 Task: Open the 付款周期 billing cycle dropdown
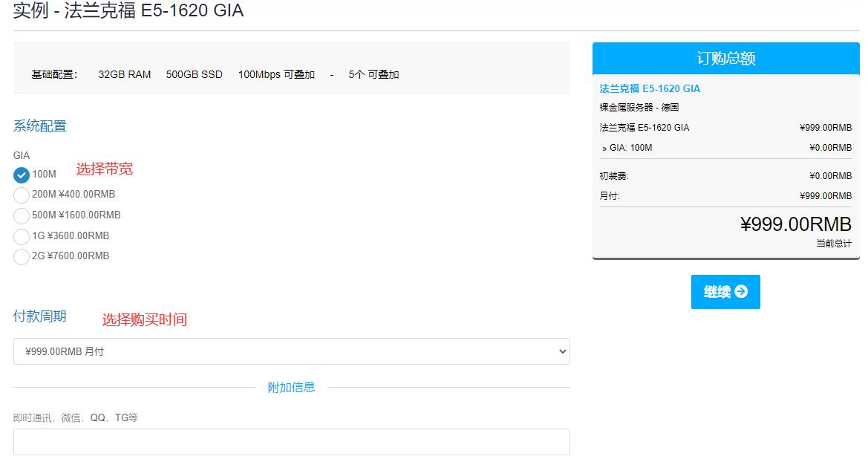coord(292,351)
